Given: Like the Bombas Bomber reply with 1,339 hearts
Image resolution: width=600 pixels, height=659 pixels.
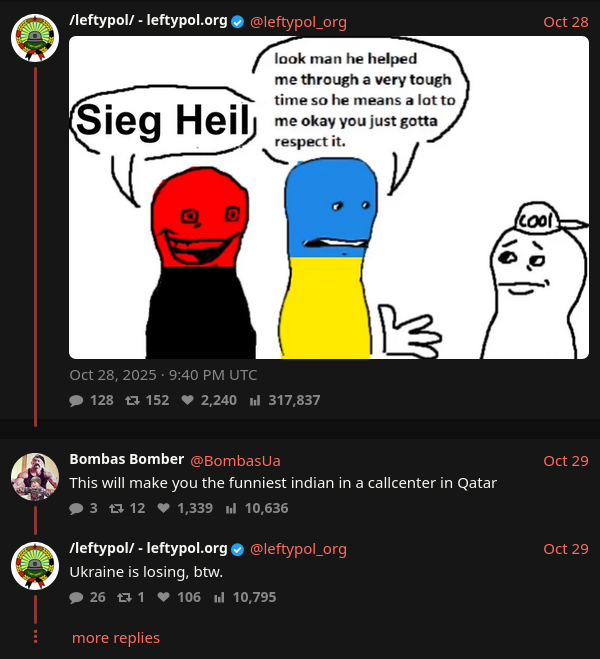Looking at the screenshot, I should coord(163,508).
